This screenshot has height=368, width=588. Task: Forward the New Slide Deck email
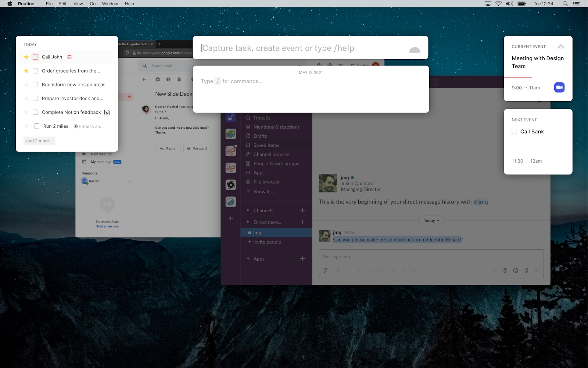click(x=197, y=149)
